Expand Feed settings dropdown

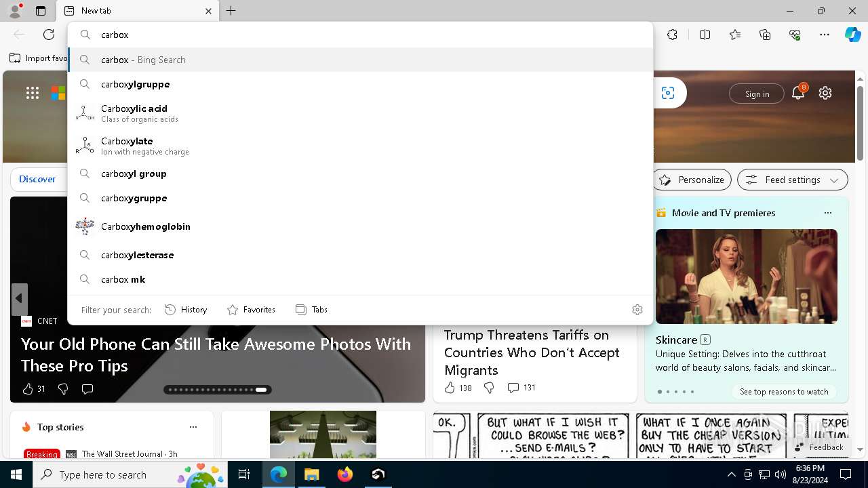[793, 180]
